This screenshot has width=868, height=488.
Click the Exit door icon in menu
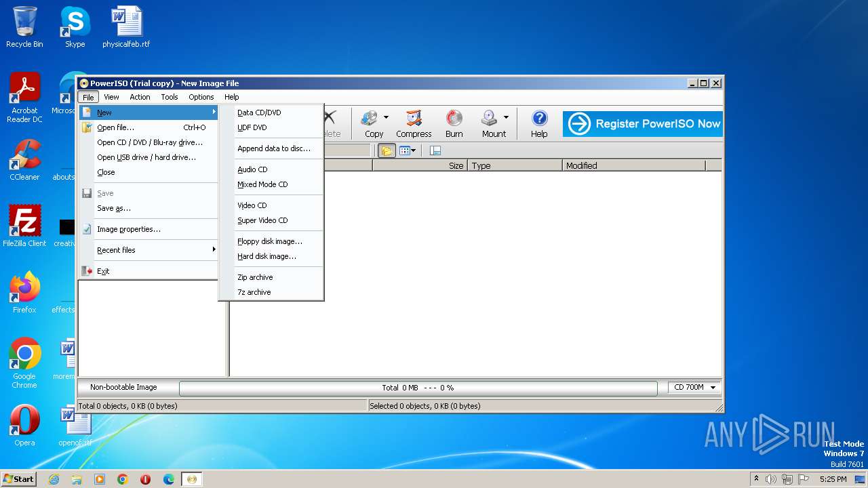tap(87, 271)
